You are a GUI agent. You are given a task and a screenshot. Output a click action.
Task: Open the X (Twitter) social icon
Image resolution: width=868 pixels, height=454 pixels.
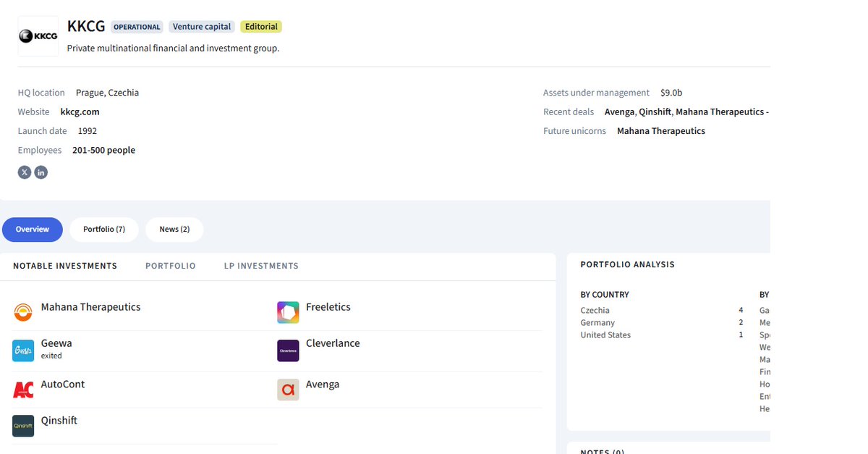coord(25,172)
